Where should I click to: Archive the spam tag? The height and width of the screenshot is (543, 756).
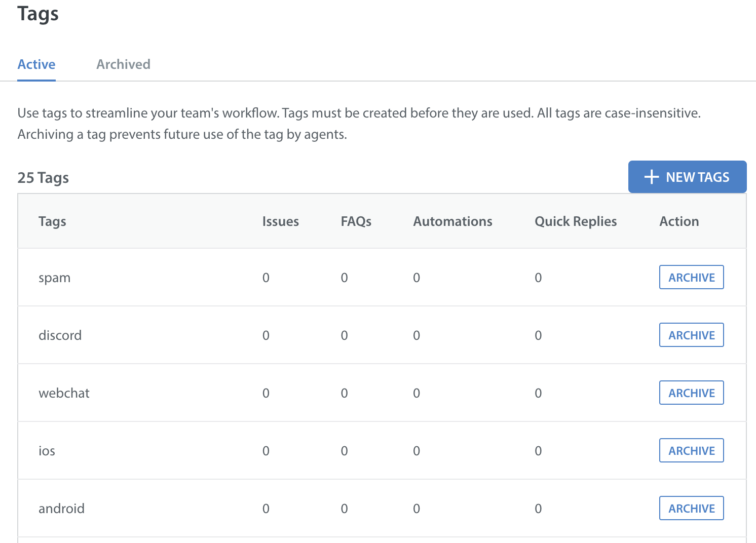[691, 277]
